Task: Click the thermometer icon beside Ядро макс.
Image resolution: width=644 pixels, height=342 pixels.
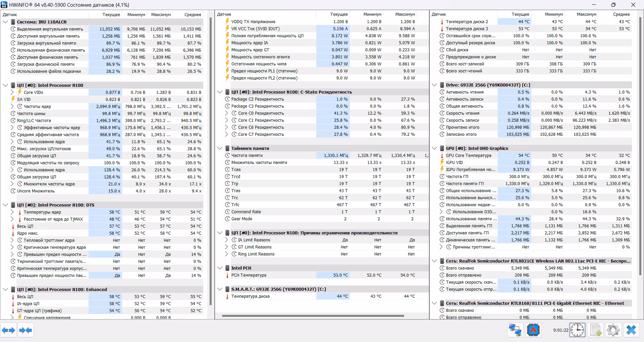Action: pos(13,233)
